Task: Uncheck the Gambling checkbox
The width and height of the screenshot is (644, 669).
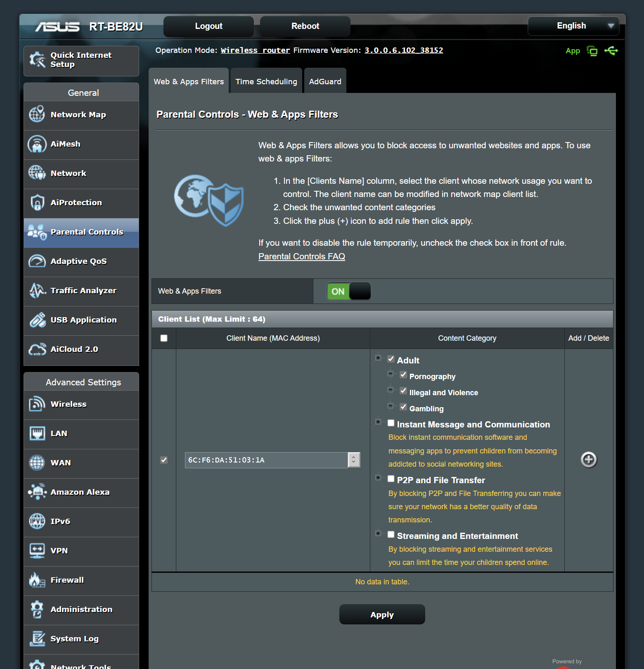Action: click(x=403, y=407)
